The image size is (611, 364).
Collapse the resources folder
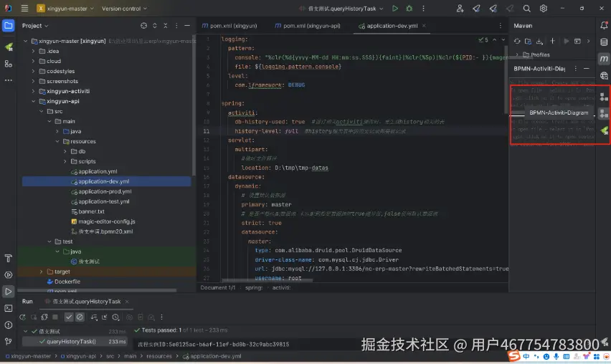coord(57,141)
